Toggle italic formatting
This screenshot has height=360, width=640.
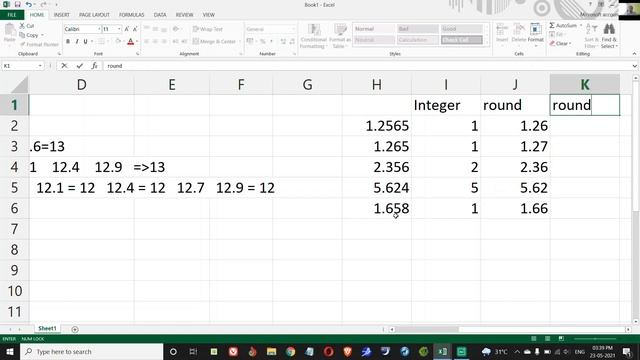pyautogui.click(x=77, y=41)
